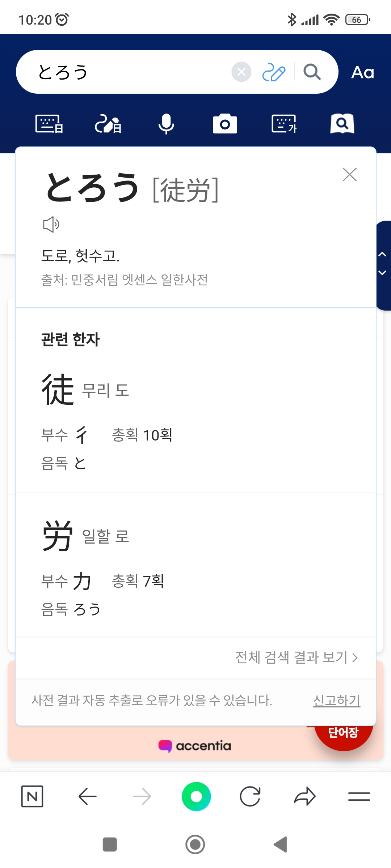Open kanji entry 徒 무리 도
This screenshot has width=391, height=868.
pos(58,390)
